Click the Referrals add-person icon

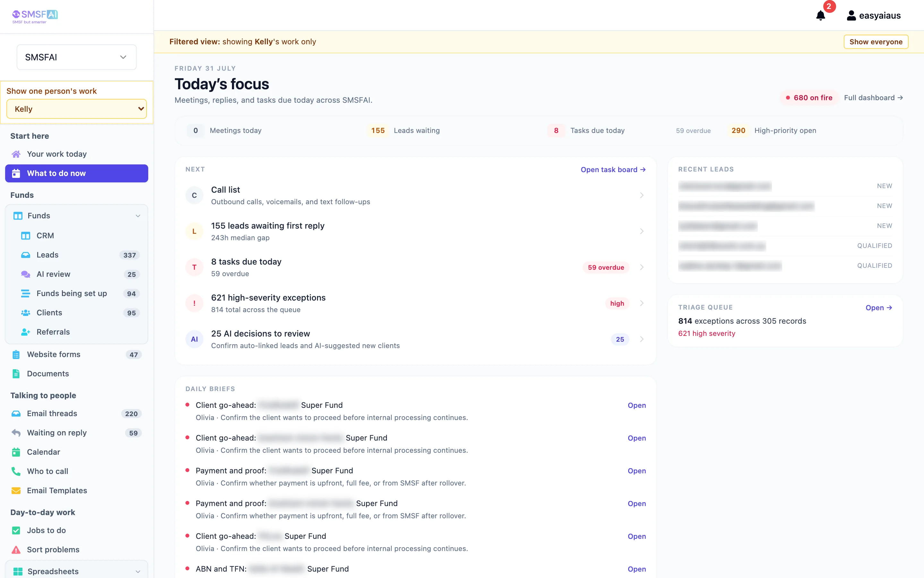tap(26, 332)
